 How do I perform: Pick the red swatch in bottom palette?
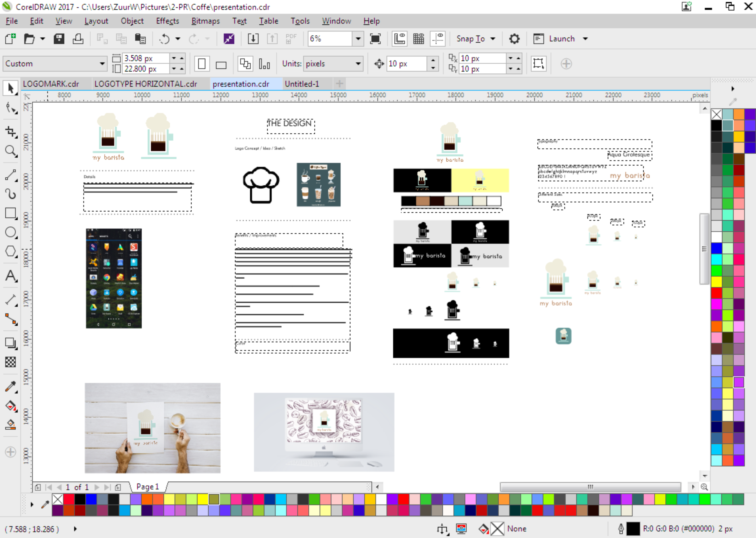pyautogui.click(x=69, y=499)
